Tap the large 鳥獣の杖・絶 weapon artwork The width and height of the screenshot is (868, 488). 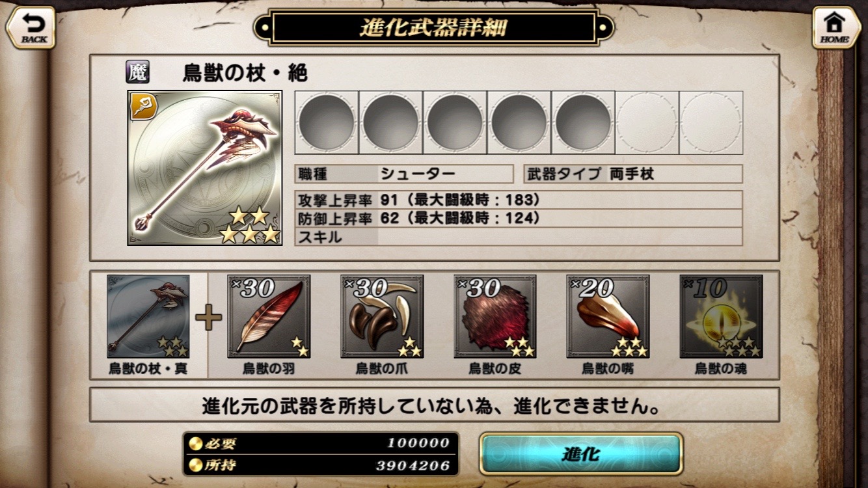[x=205, y=168]
